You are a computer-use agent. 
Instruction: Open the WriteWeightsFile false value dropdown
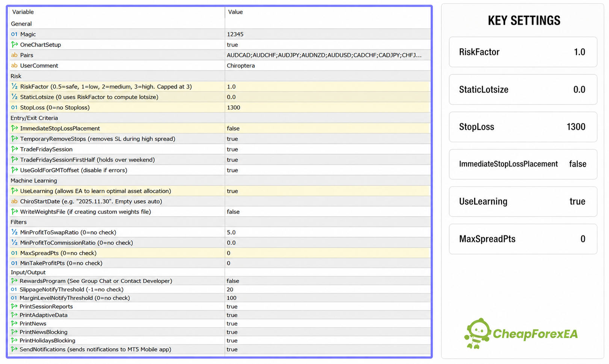pyautogui.click(x=328, y=212)
